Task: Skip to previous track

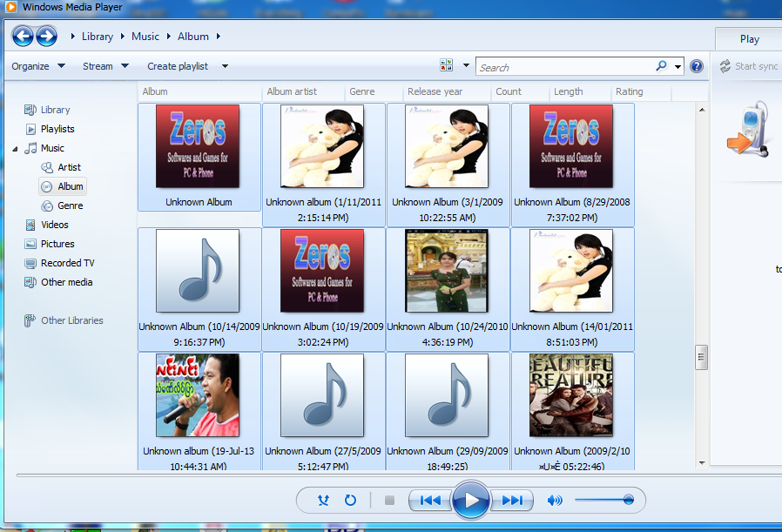Action: pos(430,500)
